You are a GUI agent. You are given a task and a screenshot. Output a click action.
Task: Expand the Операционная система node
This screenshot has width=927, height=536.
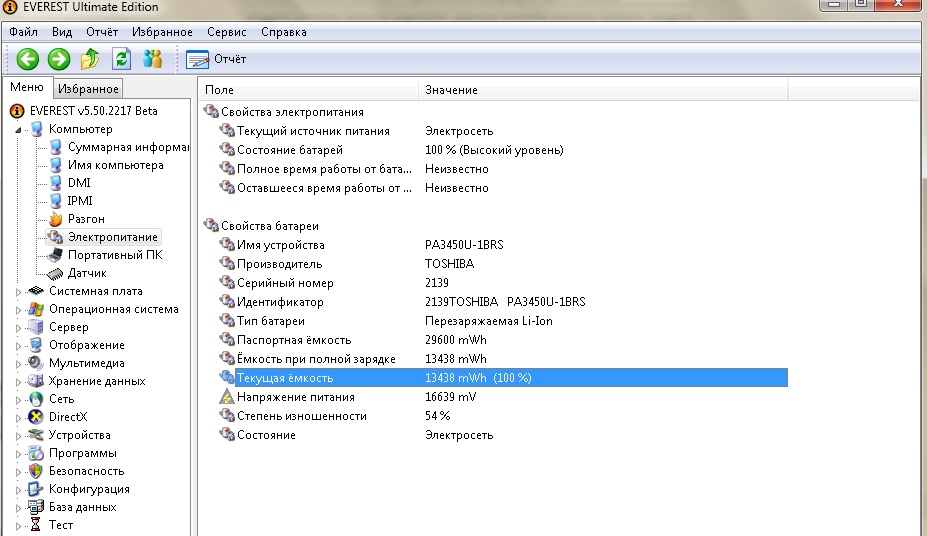(x=18, y=310)
